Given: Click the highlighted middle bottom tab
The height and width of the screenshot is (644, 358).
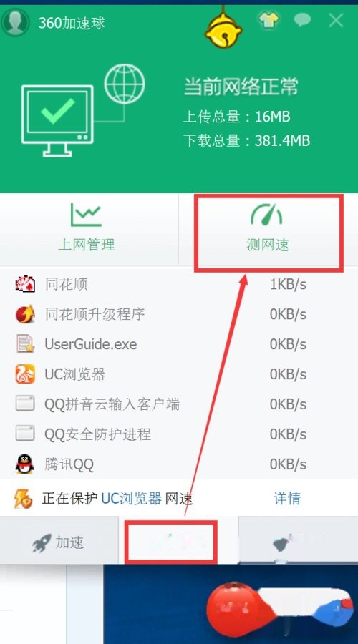Looking at the screenshot, I should click(x=170, y=542).
